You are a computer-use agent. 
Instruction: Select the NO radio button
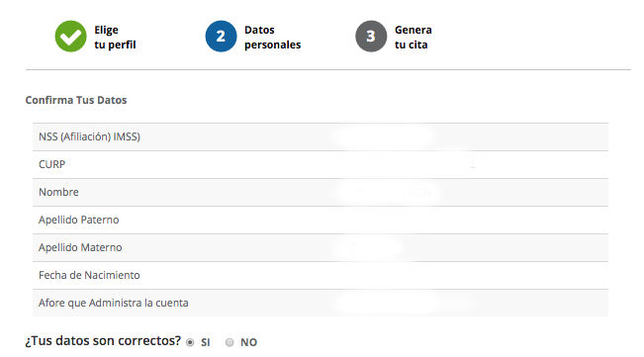click(230, 342)
